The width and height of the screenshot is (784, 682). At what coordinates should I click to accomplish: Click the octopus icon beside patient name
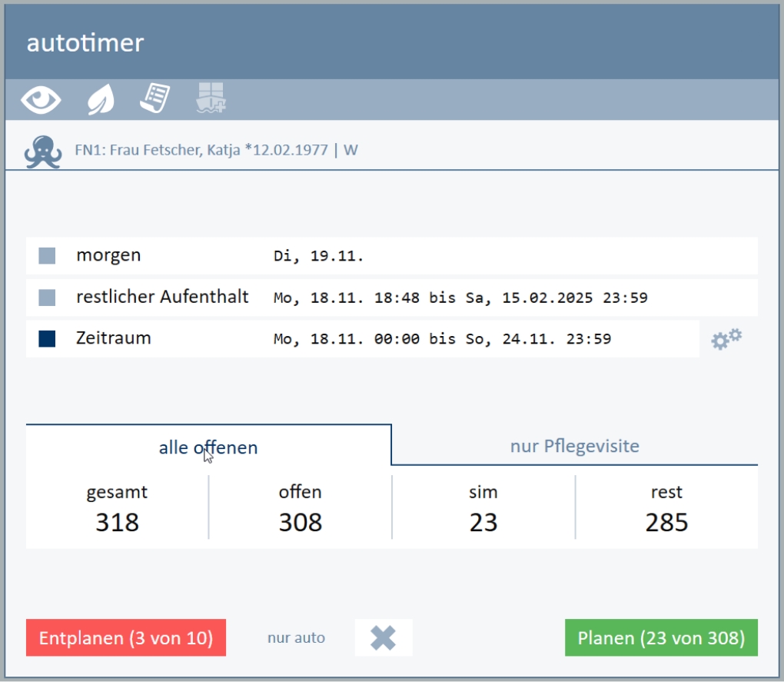click(x=43, y=151)
